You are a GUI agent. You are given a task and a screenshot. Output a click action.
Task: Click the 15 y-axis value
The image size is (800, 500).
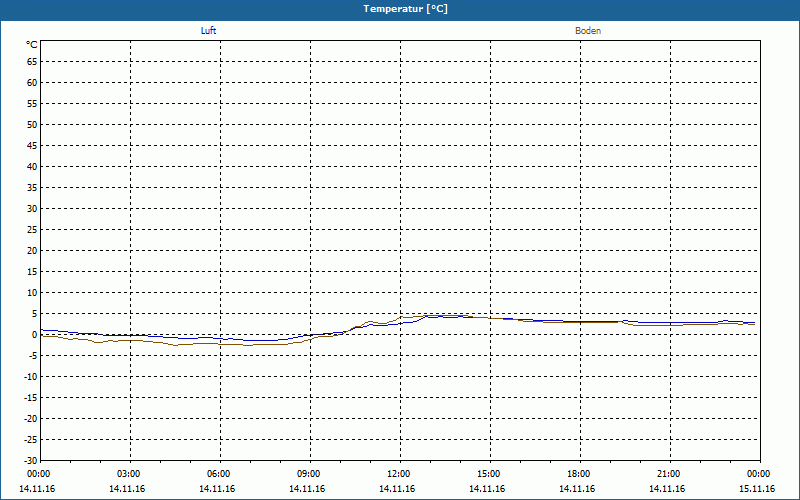tap(32, 272)
